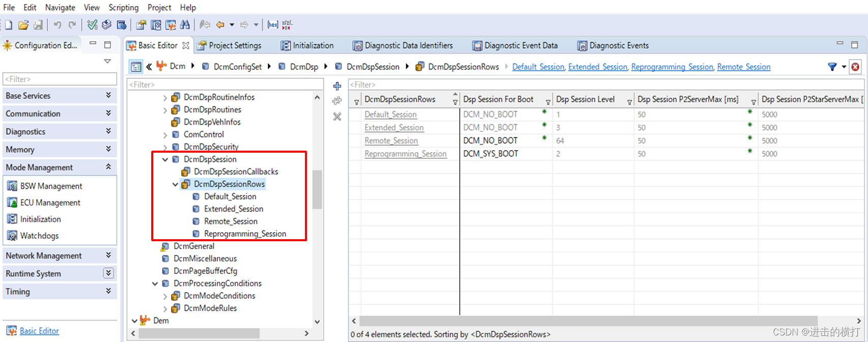Expand the Network Management section
The width and height of the screenshot is (868, 342).
click(x=108, y=255)
